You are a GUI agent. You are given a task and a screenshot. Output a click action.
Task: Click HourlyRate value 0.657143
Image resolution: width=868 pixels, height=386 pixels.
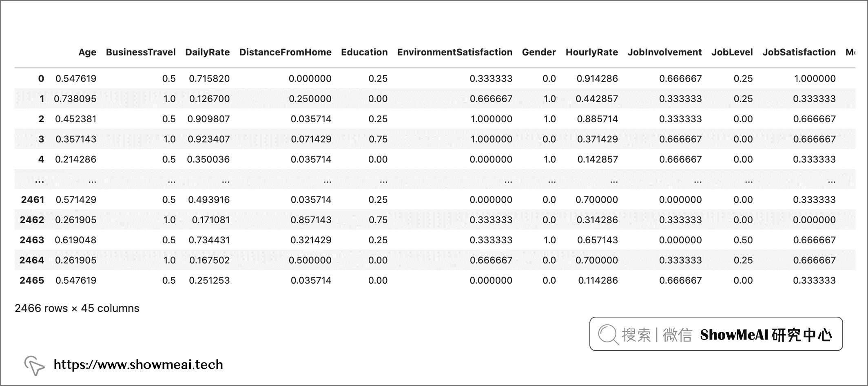(598, 240)
